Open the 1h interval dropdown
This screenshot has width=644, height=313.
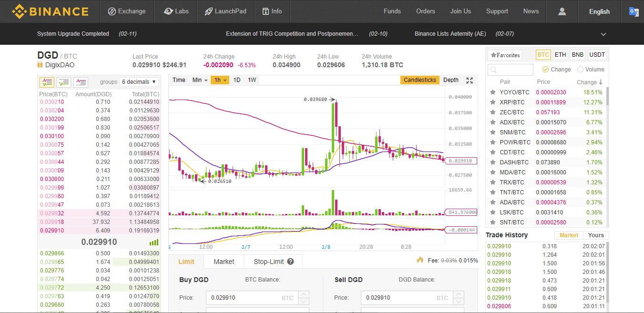tap(220, 80)
